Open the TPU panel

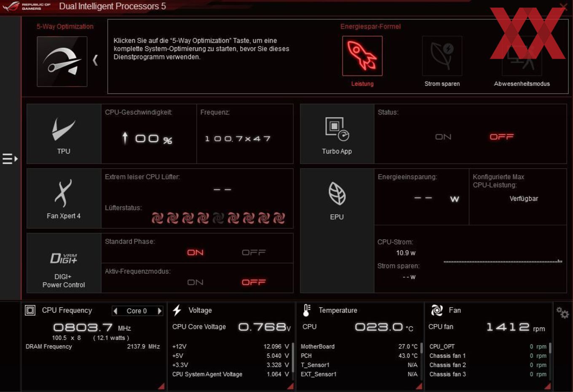tap(64, 134)
